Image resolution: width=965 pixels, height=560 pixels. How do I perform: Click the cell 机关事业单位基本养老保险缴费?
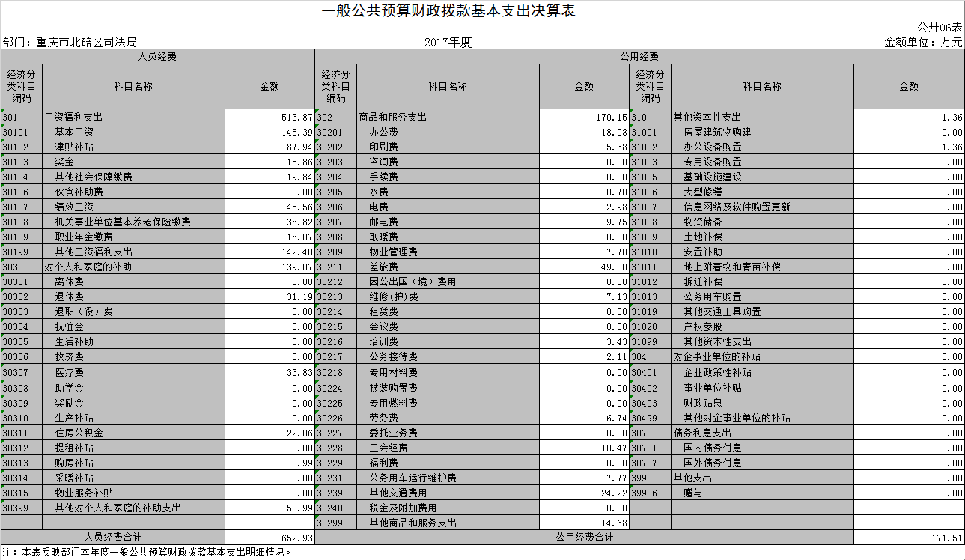tap(134, 222)
